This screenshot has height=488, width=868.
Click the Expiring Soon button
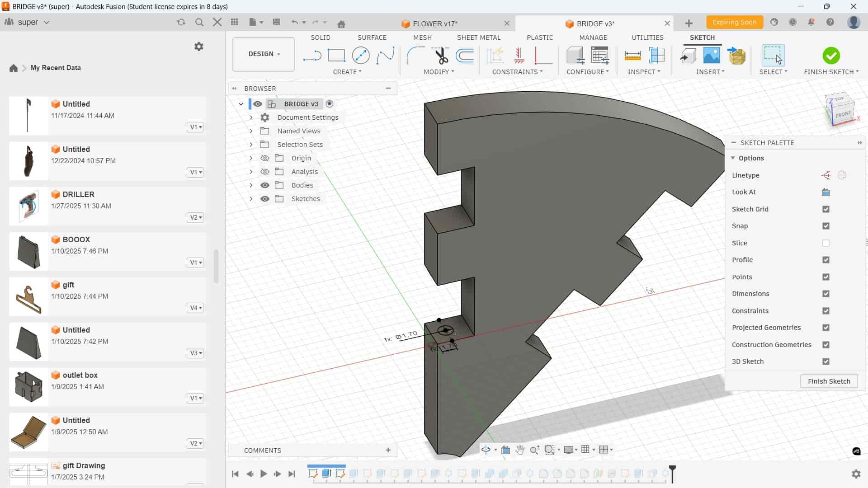coord(734,22)
